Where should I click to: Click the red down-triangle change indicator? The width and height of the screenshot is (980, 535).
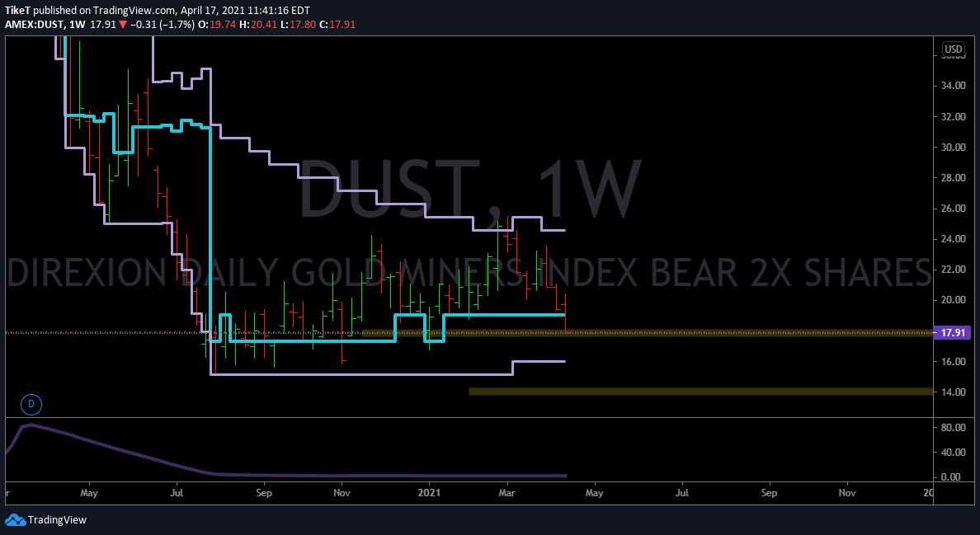coord(123,25)
